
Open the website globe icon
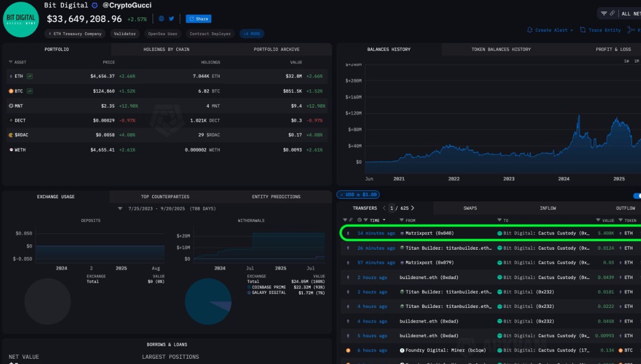click(x=162, y=18)
